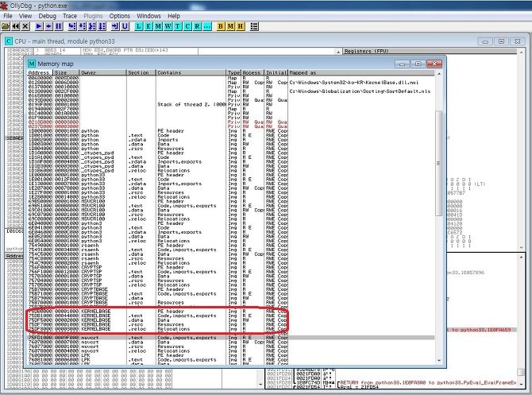Click the Close program X toolbar icon

point(25,26)
